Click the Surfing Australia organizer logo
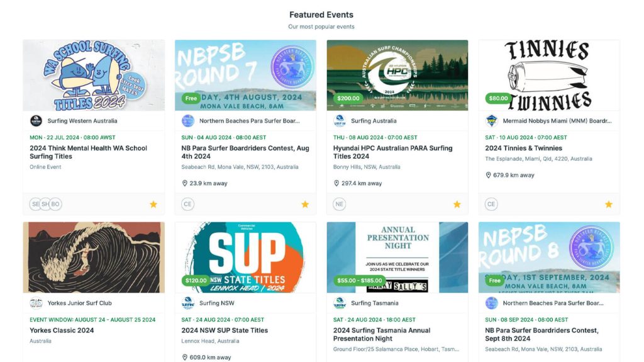Screen dimensions: 644x362 tap(340, 121)
